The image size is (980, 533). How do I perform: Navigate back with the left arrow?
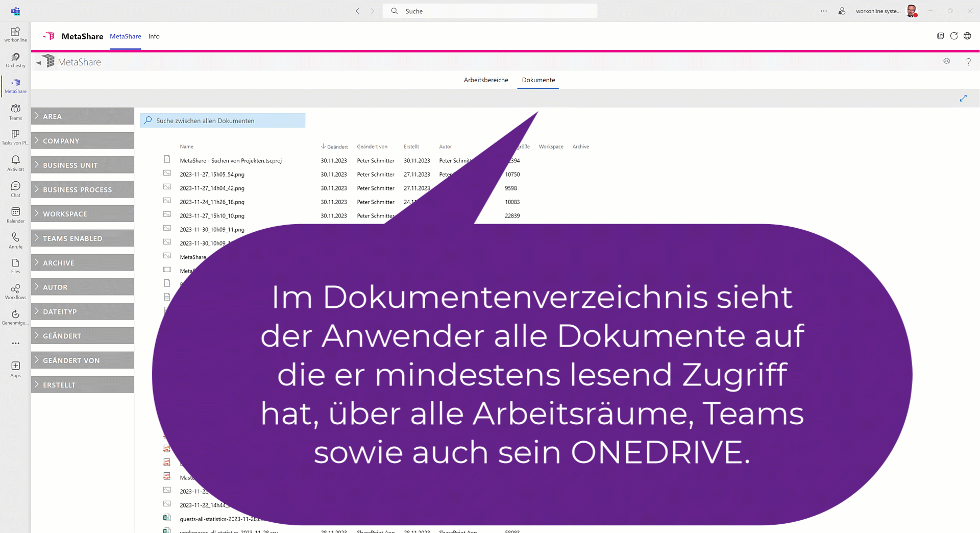(x=357, y=11)
